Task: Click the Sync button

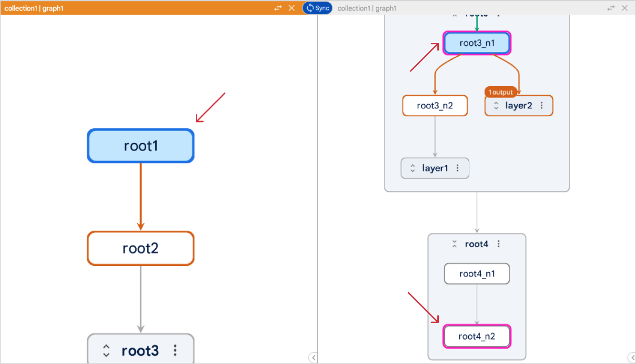Action: click(x=317, y=8)
